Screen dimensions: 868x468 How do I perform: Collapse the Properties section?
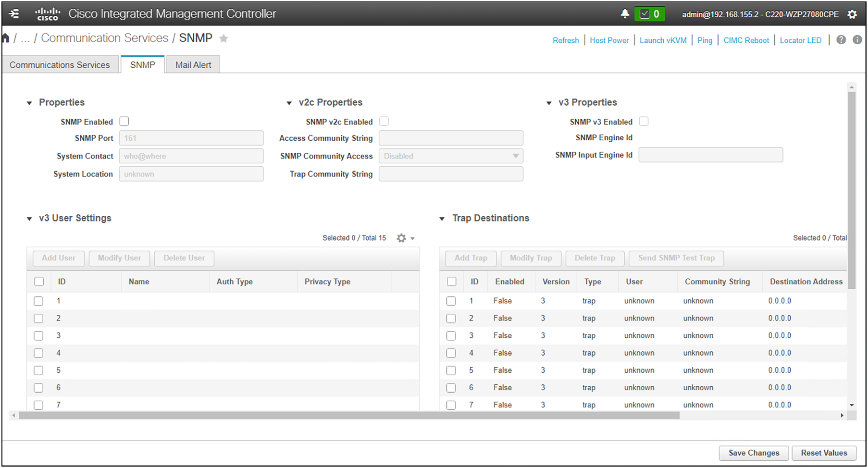[29, 103]
